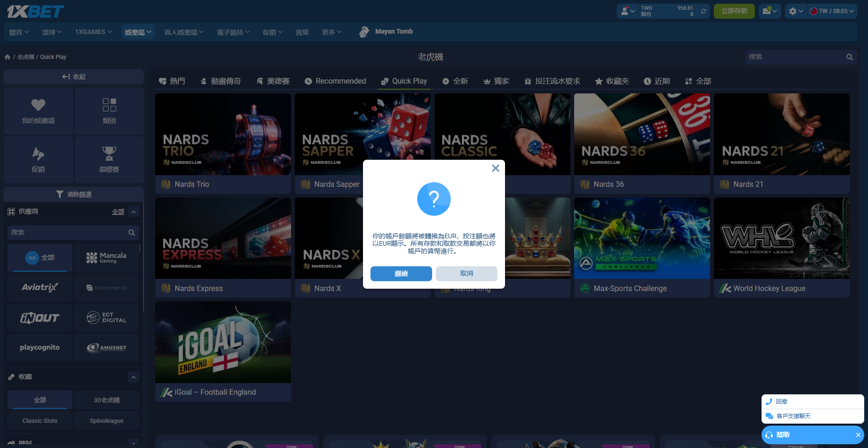868x448 pixels.
Task: Open the 真人娛樂場 live casino menu
Action: 184,32
